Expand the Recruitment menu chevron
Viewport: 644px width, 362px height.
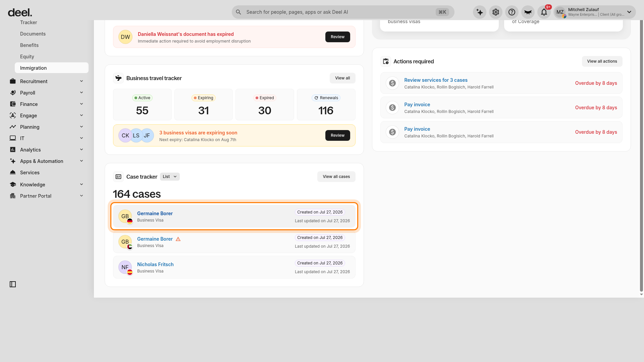click(82, 81)
